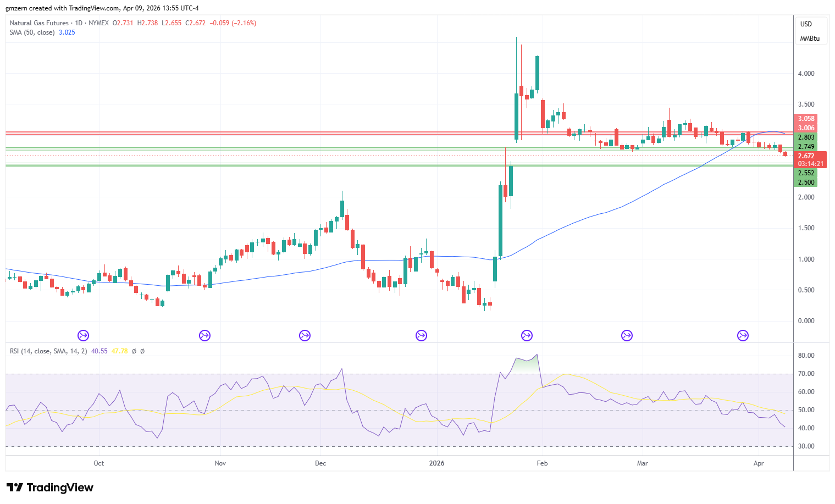Click the contract rollover marker just before Dec
Viewport: 835px width, 504px height.
click(305, 335)
